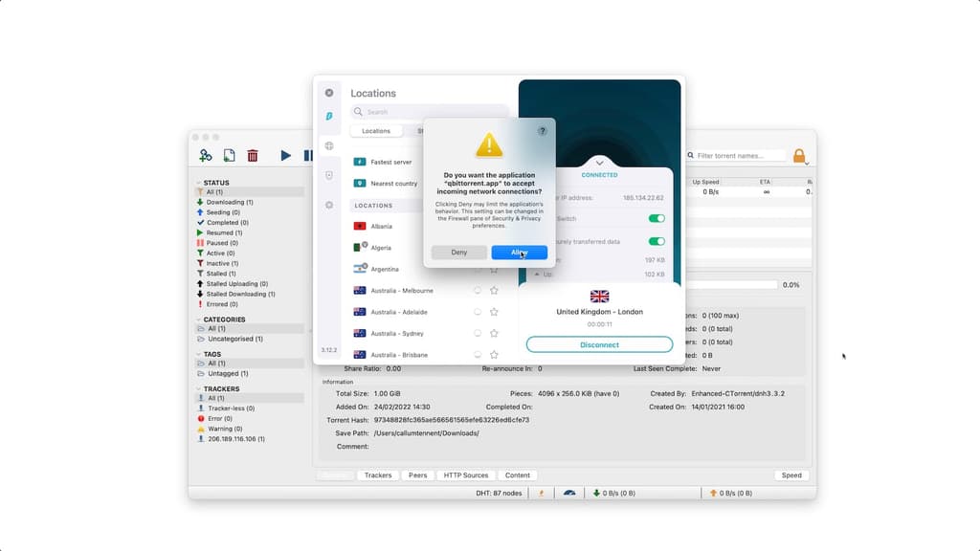This screenshot has height=551, width=980.
Task: Toggle securely transferred data switch
Action: tap(657, 241)
